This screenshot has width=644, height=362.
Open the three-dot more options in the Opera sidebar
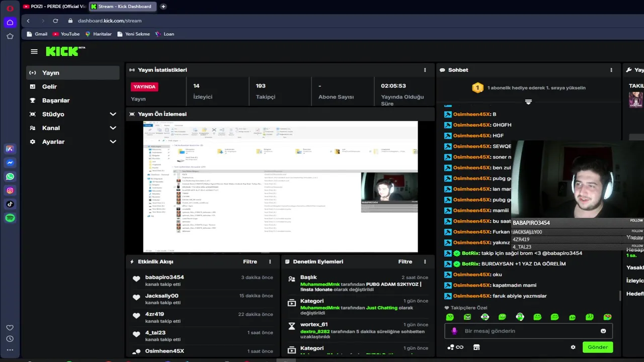click(10, 350)
